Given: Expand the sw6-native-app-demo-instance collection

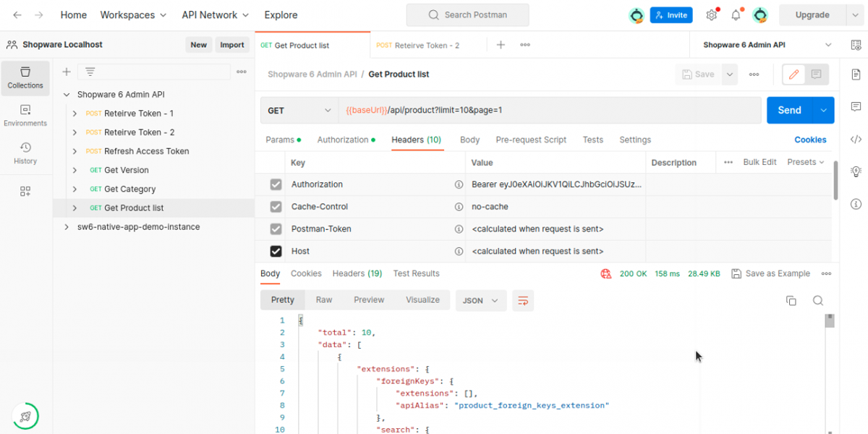Looking at the screenshot, I should point(67,226).
